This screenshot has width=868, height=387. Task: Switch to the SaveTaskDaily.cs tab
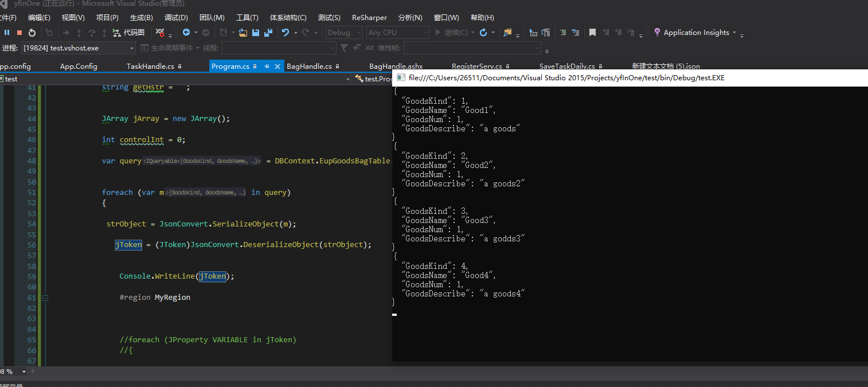click(x=567, y=67)
